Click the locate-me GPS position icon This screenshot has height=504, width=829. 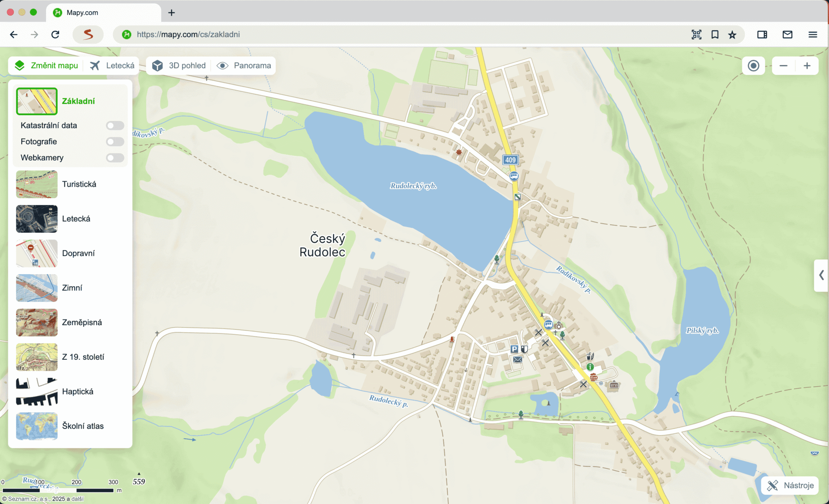753,66
